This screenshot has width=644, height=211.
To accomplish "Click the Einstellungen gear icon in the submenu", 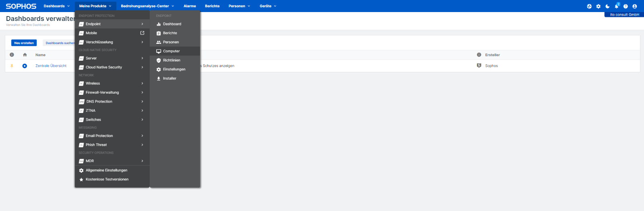I will pos(159,69).
